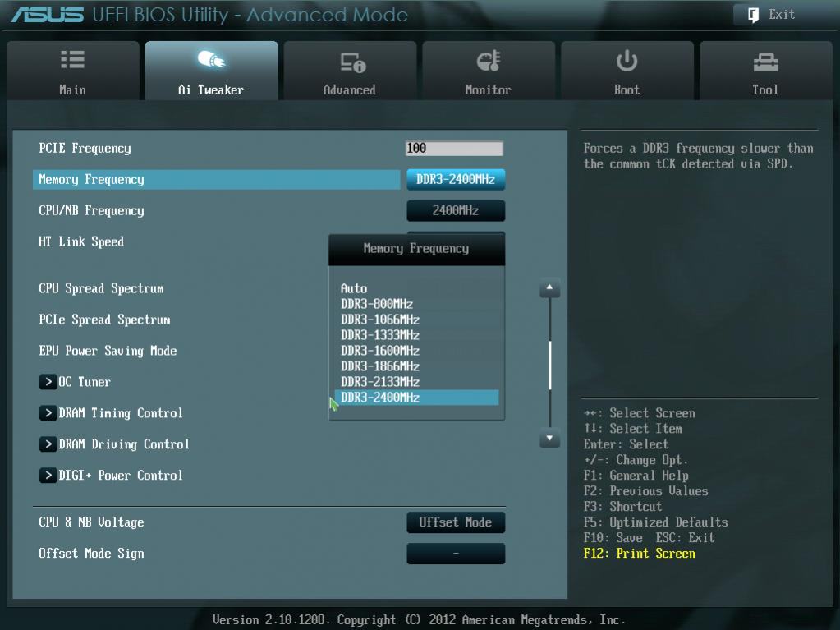Click the Memory Frequency popup title
This screenshot has width=840, height=630.
416,249
